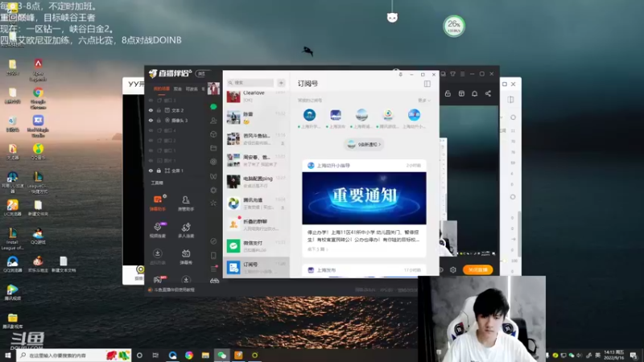Open 视频连麦 tool in the toolbox
The width and height of the screenshot is (644, 362).
coord(157,230)
